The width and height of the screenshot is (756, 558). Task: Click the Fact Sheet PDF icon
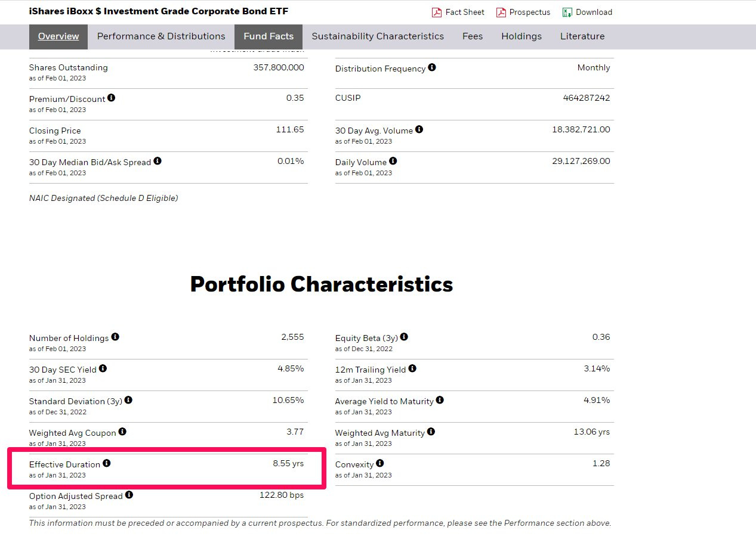click(x=437, y=13)
